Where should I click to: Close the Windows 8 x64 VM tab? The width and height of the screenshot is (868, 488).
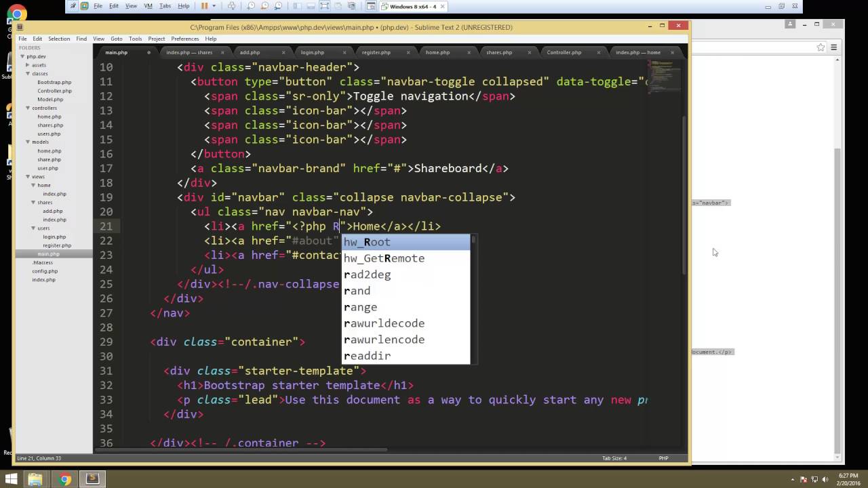click(x=442, y=6)
